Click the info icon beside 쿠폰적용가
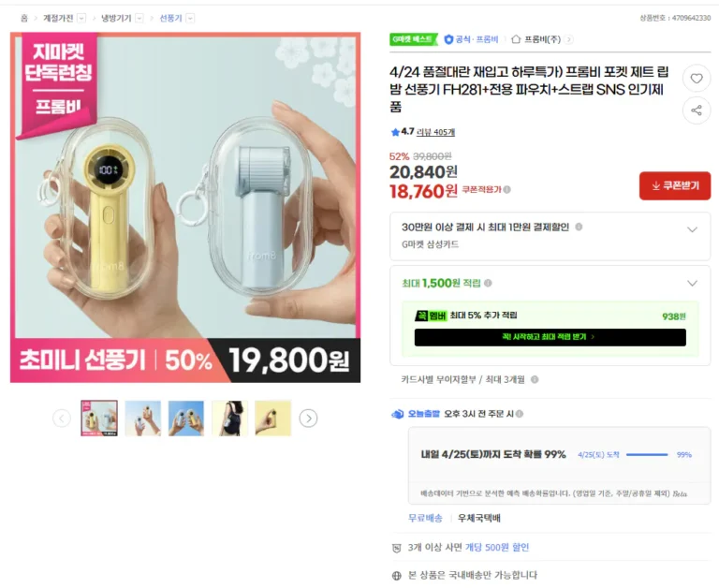Image resolution: width=719 pixels, height=588 pixels. (506, 189)
